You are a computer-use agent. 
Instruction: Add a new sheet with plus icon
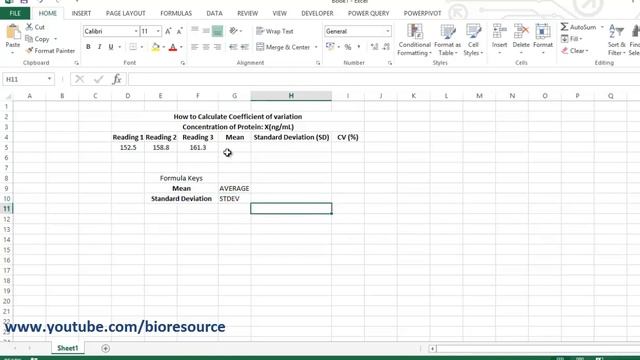(x=105, y=349)
